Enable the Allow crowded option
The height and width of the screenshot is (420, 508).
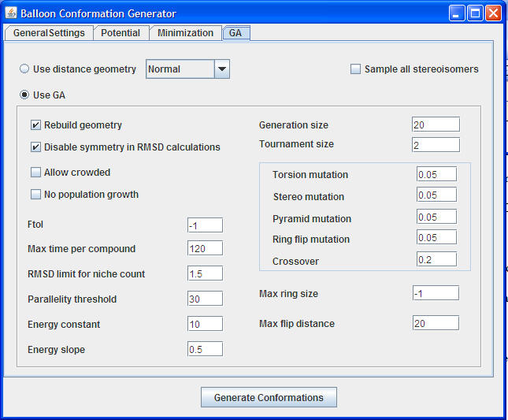pyautogui.click(x=36, y=173)
